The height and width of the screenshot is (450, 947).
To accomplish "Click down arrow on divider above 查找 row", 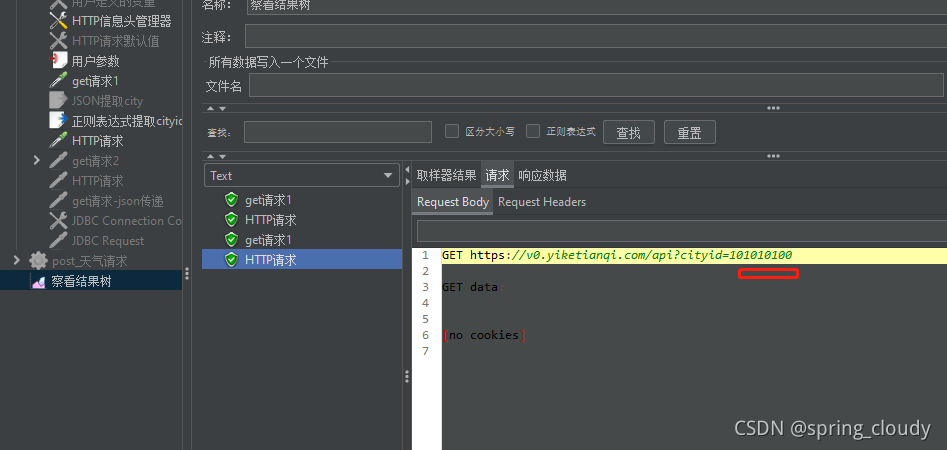I will (222, 109).
